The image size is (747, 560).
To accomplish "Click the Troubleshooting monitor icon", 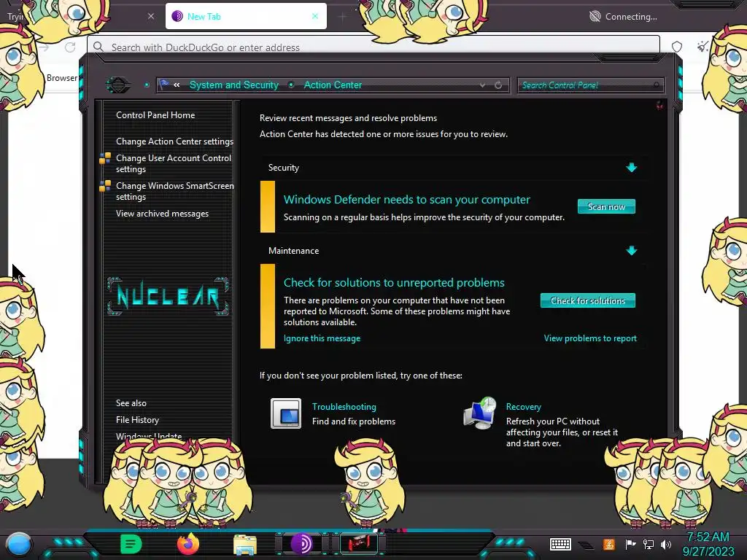I will pyautogui.click(x=286, y=413).
